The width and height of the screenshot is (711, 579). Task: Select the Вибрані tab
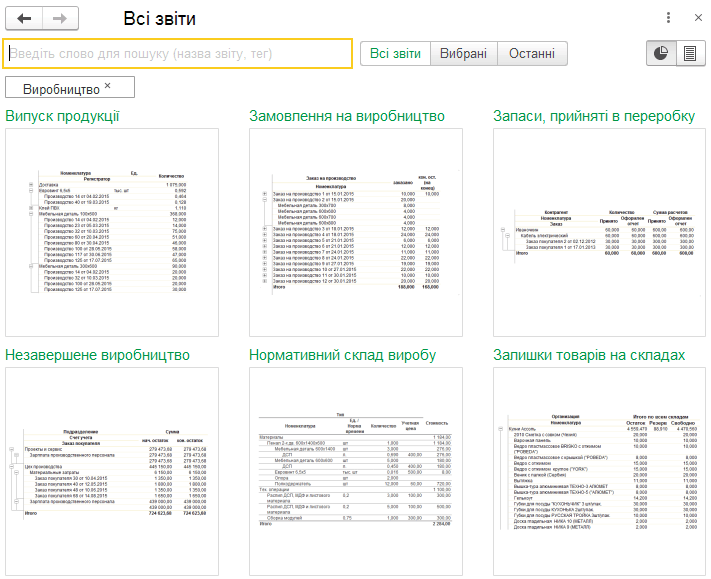[463, 54]
